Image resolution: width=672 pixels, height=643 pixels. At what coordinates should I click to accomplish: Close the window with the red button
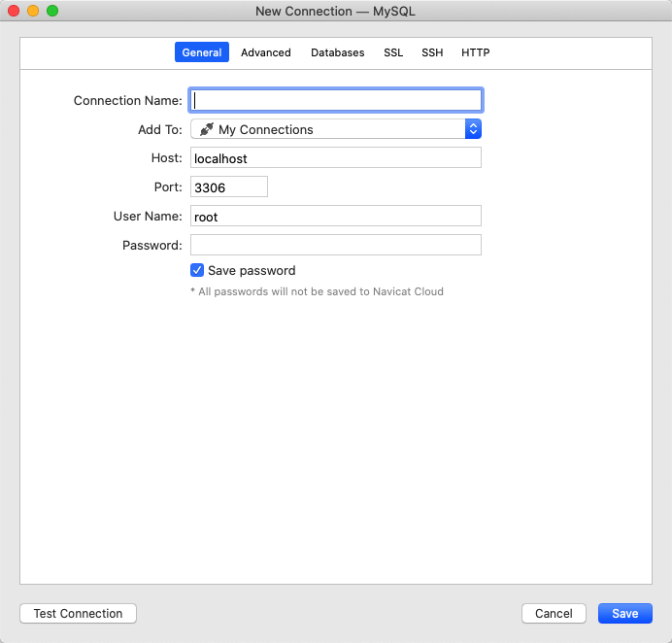[14, 11]
